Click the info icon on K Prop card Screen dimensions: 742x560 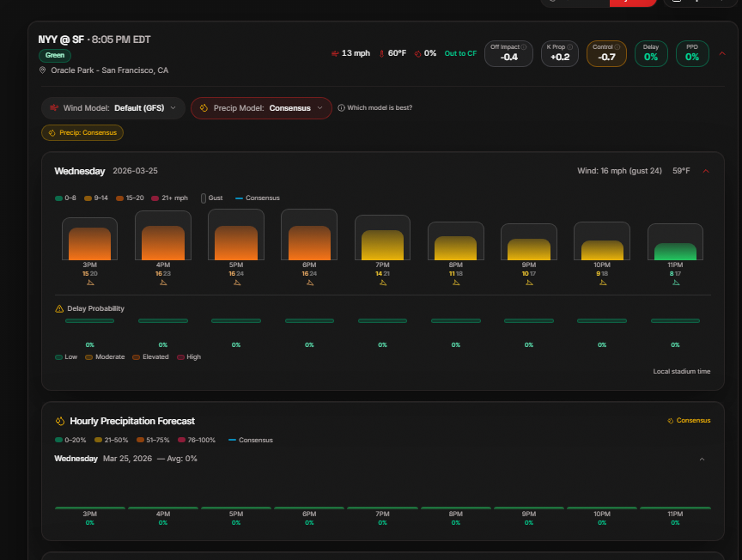[x=569, y=47]
